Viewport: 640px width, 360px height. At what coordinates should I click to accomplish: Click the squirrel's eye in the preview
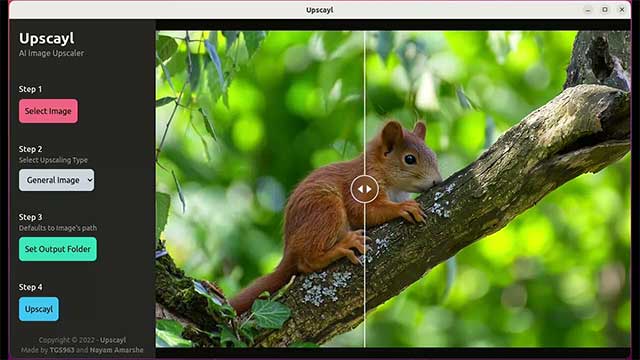pos(410,159)
